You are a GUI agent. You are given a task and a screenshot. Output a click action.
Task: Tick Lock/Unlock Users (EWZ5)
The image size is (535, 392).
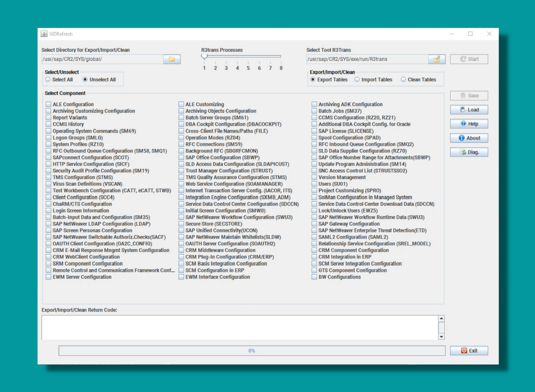click(x=314, y=211)
